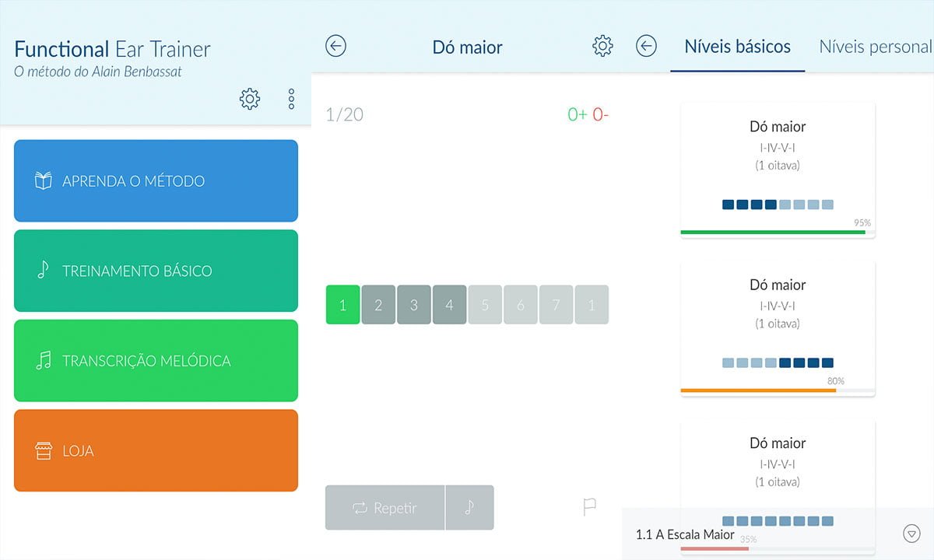
Task: Expand the 1.1 A Escala Maior dropdown arrow
Action: [x=911, y=534]
